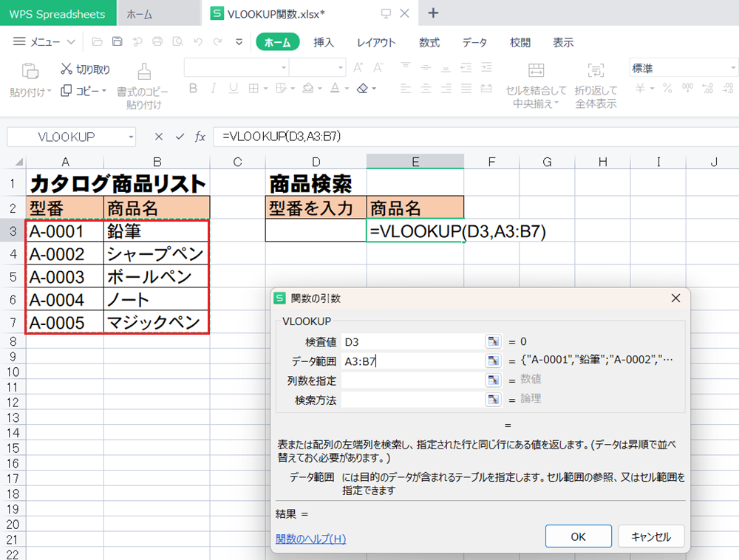
Task: Select cell containing A-0003
Action: pos(65,276)
